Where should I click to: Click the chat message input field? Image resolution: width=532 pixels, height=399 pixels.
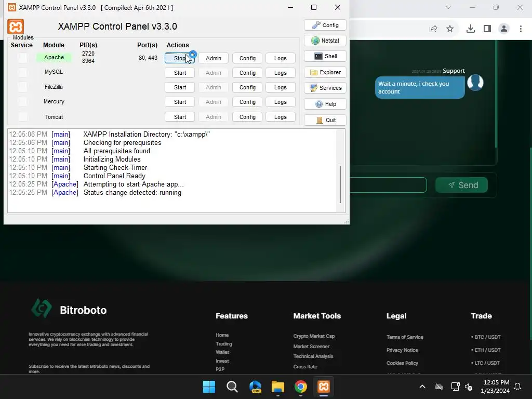(388, 185)
